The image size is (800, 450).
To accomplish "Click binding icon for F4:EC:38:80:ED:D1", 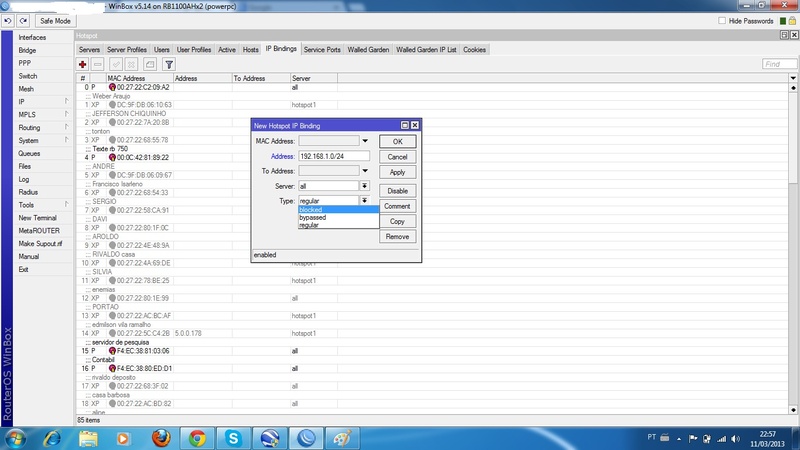I will pyautogui.click(x=112, y=368).
